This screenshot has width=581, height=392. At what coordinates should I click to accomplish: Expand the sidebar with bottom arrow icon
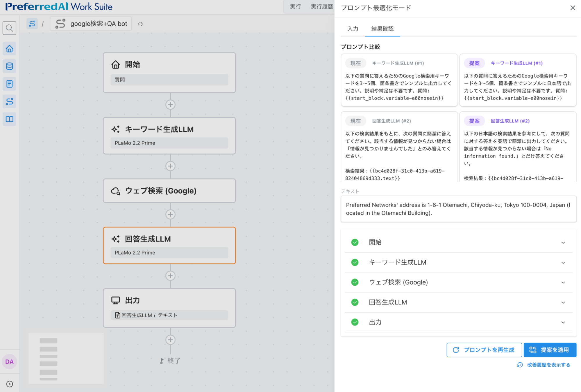click(x=9, y=384)
